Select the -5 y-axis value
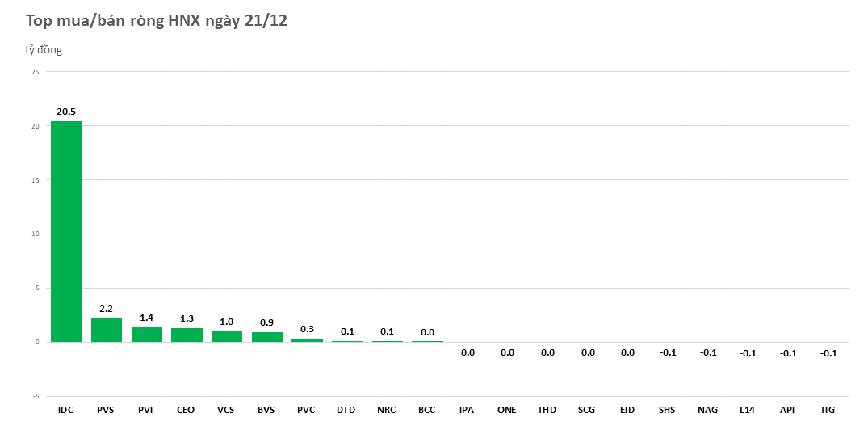 point(35,396)
